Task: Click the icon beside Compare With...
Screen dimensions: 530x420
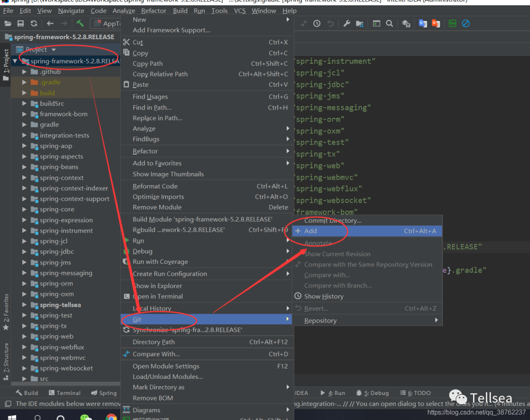Action: coord(127,354)
